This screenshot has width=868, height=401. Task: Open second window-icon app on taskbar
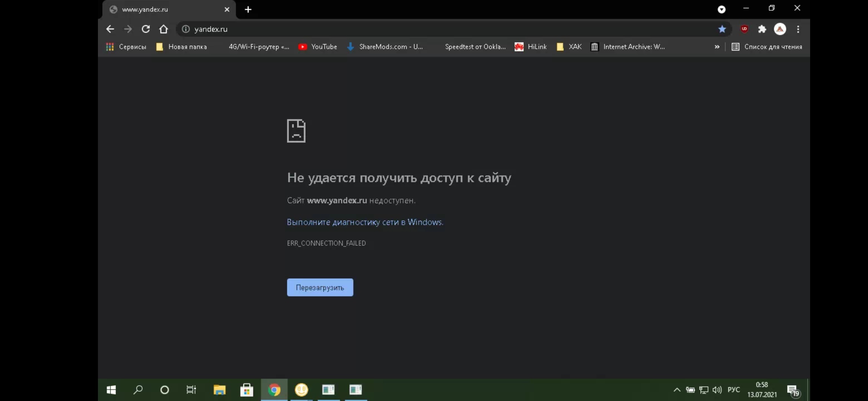356,390
